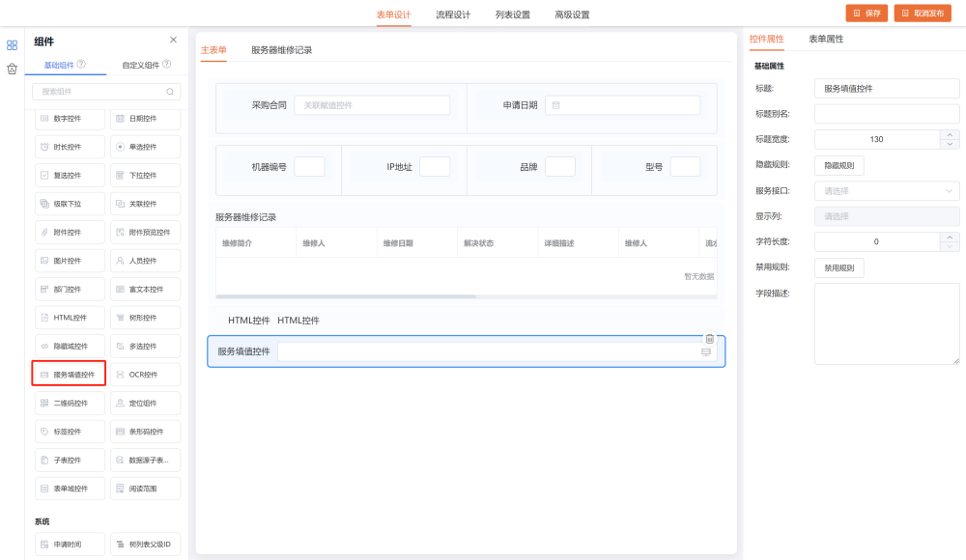966x560 pixels.
Task: Click the grid components icon in sidebar
Action: (x=12, y=44)
